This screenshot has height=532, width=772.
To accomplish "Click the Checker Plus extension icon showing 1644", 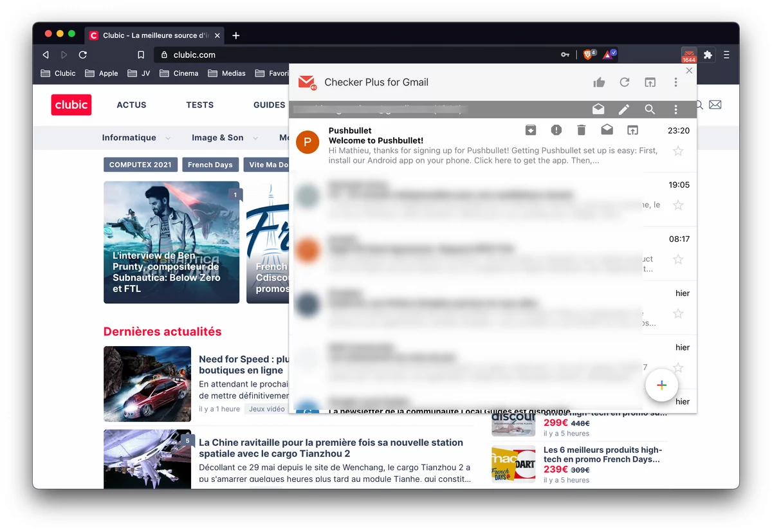I will coord(689,55).
